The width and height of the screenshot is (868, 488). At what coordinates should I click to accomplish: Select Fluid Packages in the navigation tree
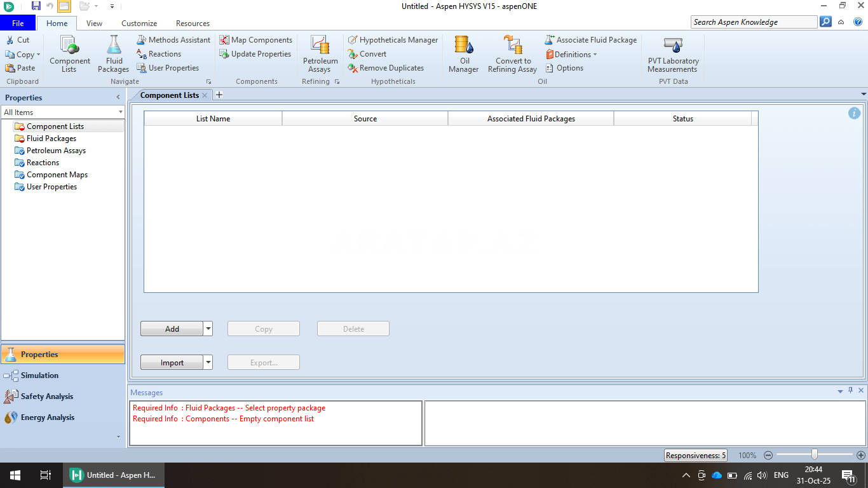click(x=51, y=139)
